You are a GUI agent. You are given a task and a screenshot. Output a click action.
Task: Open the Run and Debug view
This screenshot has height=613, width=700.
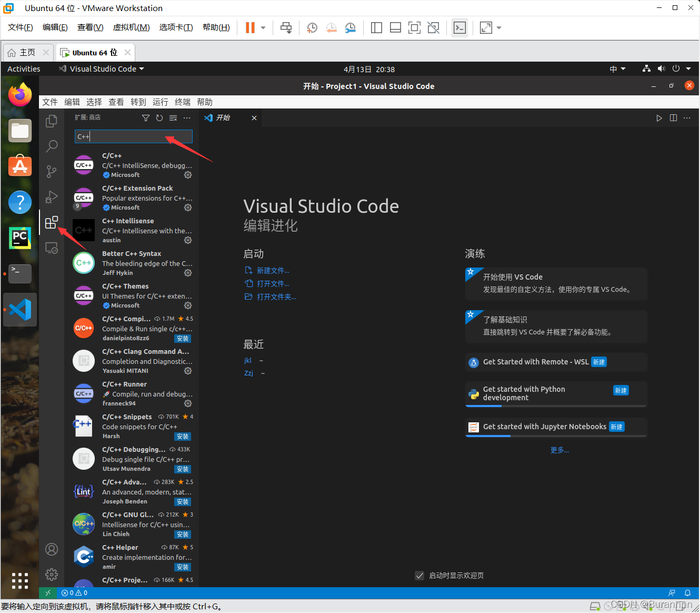(x=52, y=196)
